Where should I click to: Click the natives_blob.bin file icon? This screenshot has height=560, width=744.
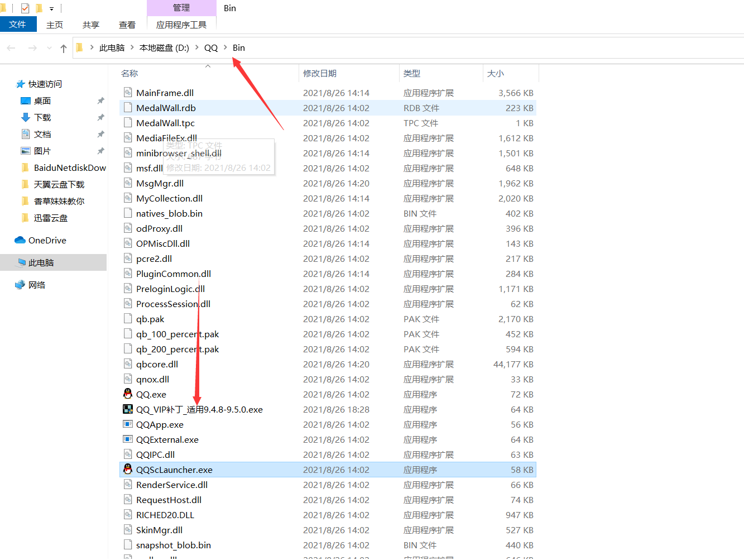[x=128, y=213]
